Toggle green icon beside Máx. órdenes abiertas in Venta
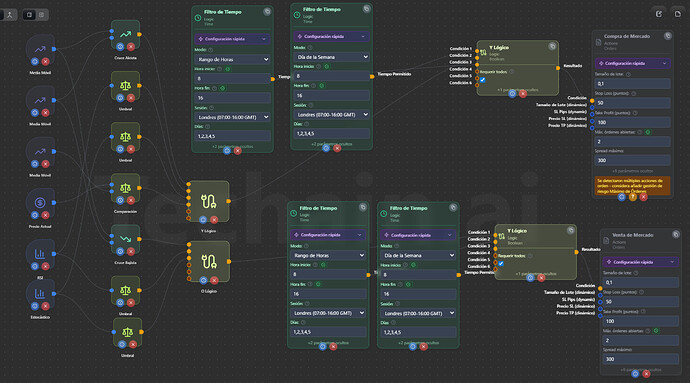The height and width of the screenshot is (383, 690). pos(656,331)
